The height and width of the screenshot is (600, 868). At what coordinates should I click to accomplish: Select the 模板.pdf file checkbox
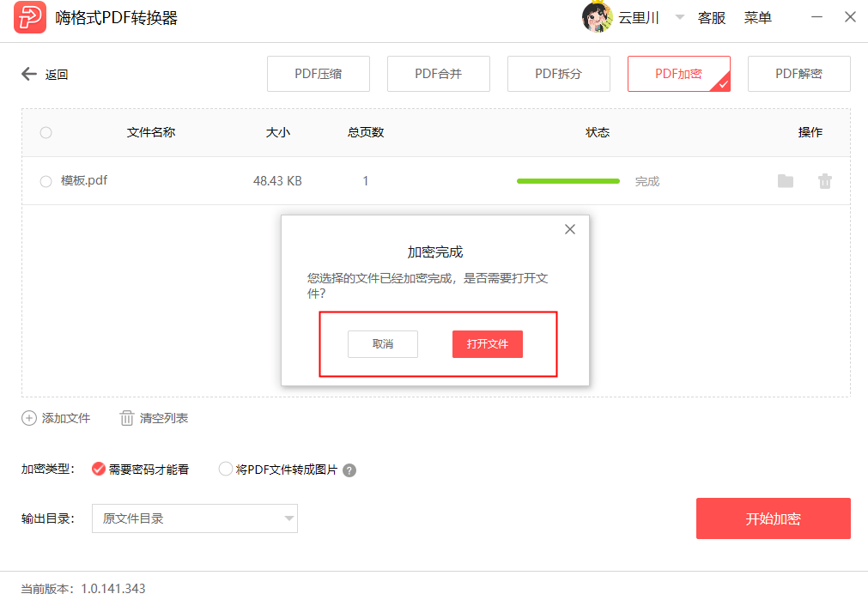(x=45, y=180)
